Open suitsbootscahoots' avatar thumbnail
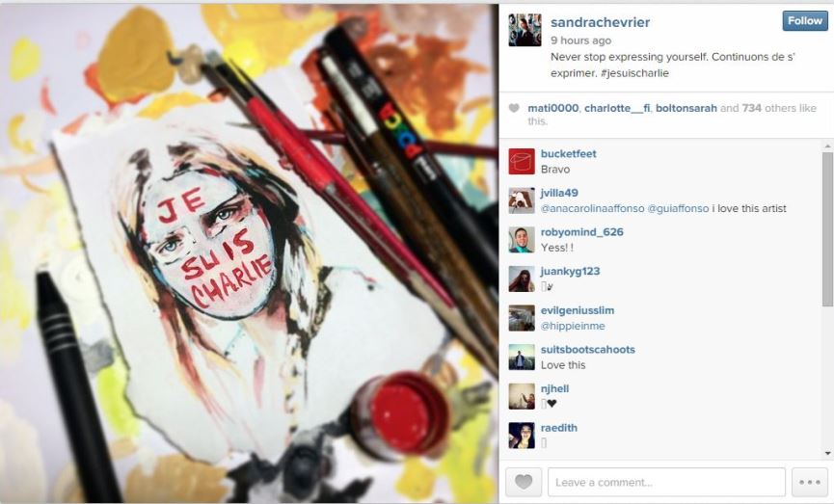834x504 pixels. (522, 358)
